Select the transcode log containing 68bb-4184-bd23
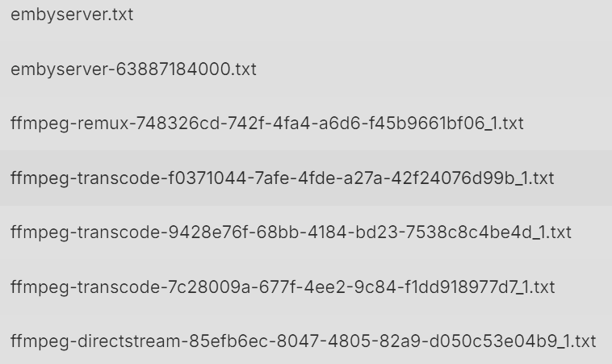The height and width of the screenshot is (364, 612). point(306,232)
